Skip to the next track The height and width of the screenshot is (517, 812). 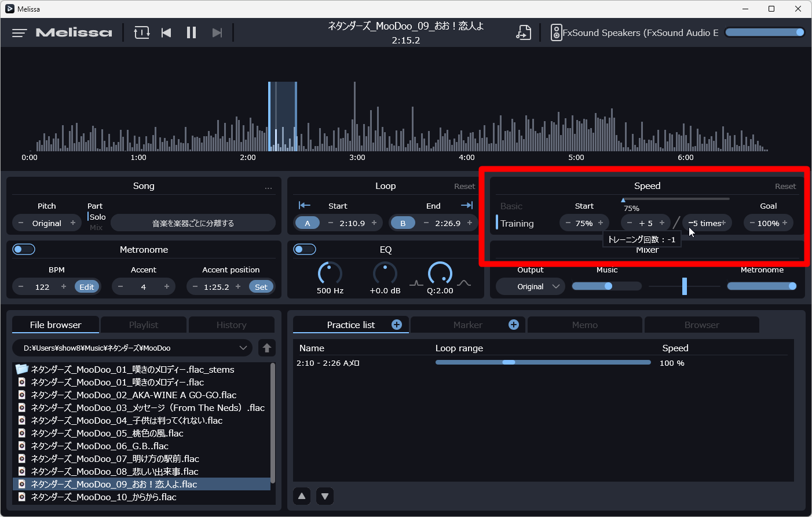217,33
